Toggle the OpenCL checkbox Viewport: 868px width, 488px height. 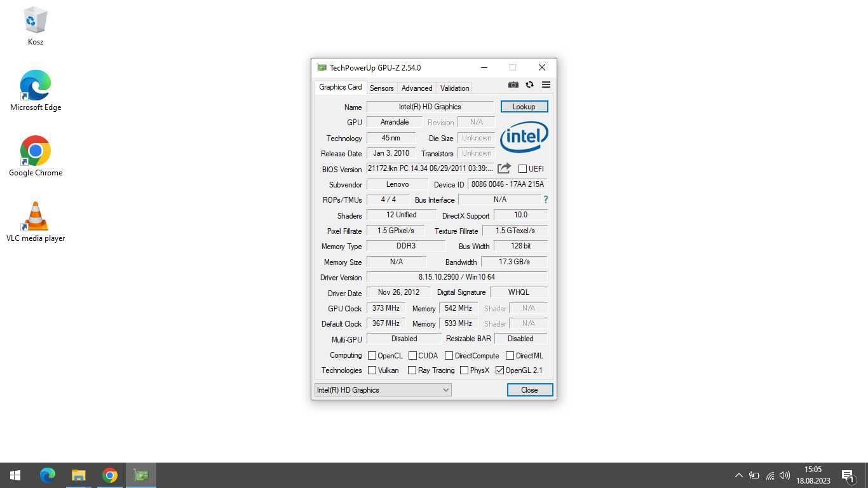coord(372,356)
